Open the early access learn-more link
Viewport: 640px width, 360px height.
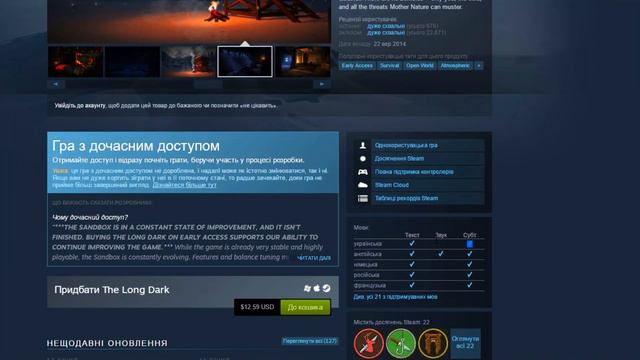click(x=184, y=185)
